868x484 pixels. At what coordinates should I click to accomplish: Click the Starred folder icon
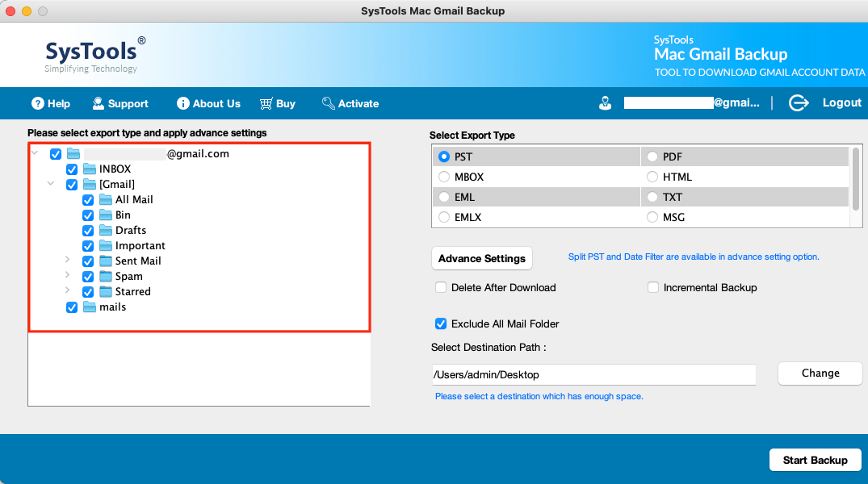click(x=106, y=291)
